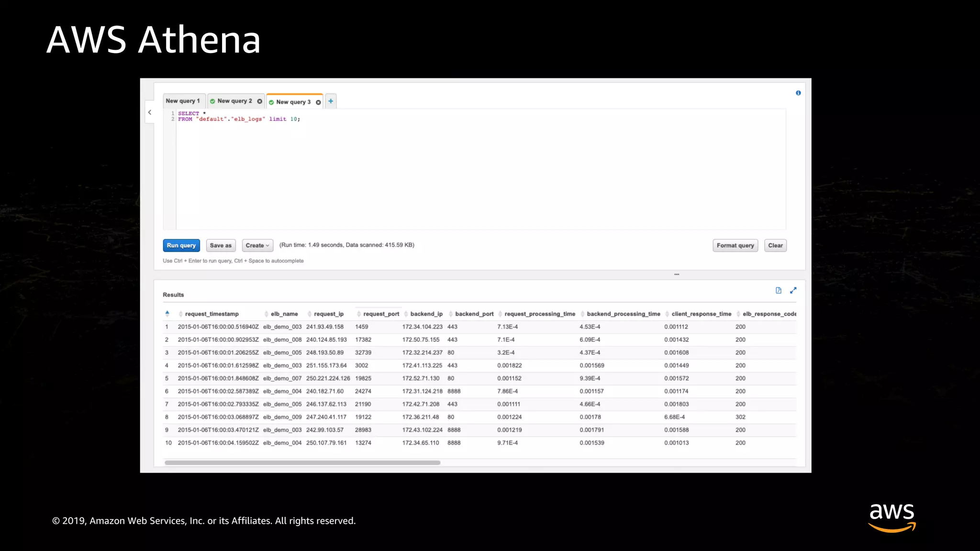Add a new query tab with plus
Image resolution: width=980 pixels, height=551 pixels.
(331, 101)
